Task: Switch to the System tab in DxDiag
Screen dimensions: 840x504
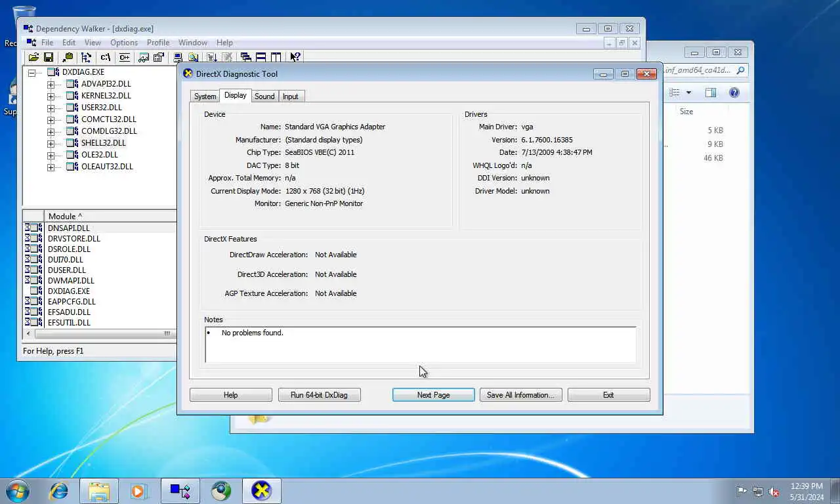Action: [205, 96]
